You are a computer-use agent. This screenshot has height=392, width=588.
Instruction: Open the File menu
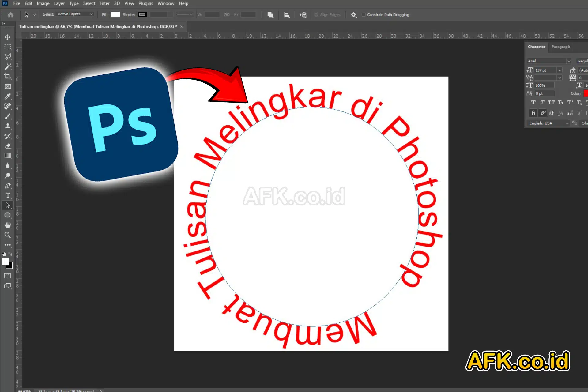click(x=17, y=3)
